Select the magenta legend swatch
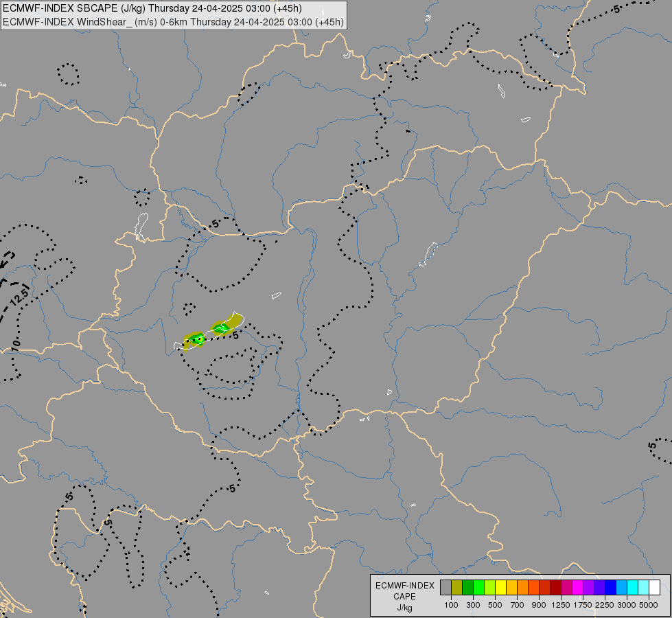This screenshot has width=672, height=618. (x=577, y=587)
